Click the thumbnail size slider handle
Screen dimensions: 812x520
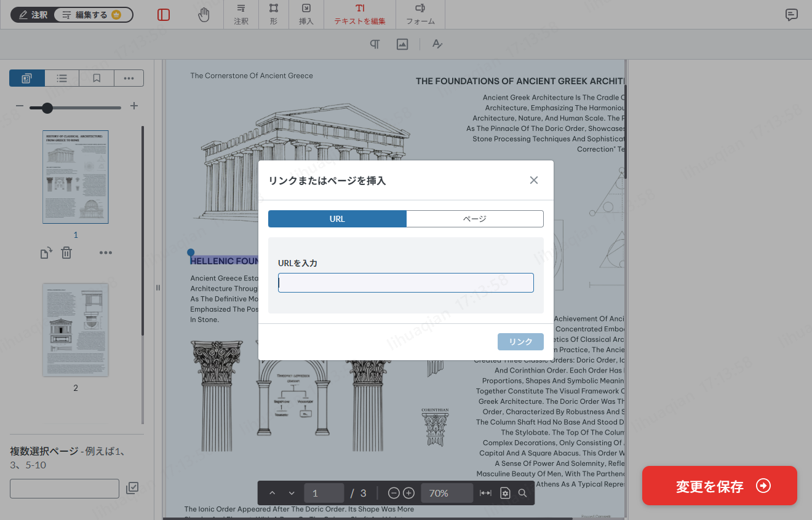pyautogui.click(x=47, y=108)
